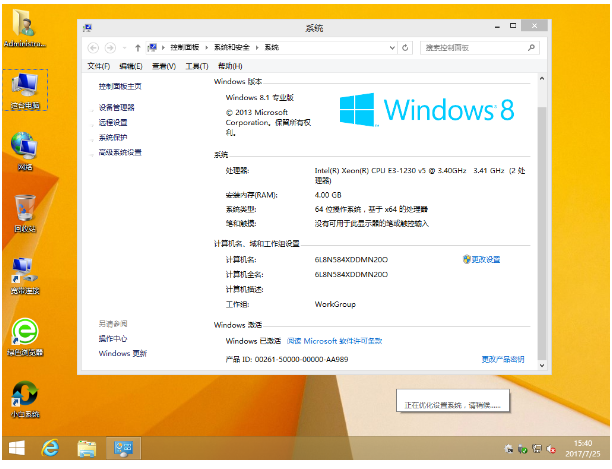Click the product ID 00261-50000-00000-AA989 text
The width and height of the screenshot is (612, 469).
coord(287,359)
